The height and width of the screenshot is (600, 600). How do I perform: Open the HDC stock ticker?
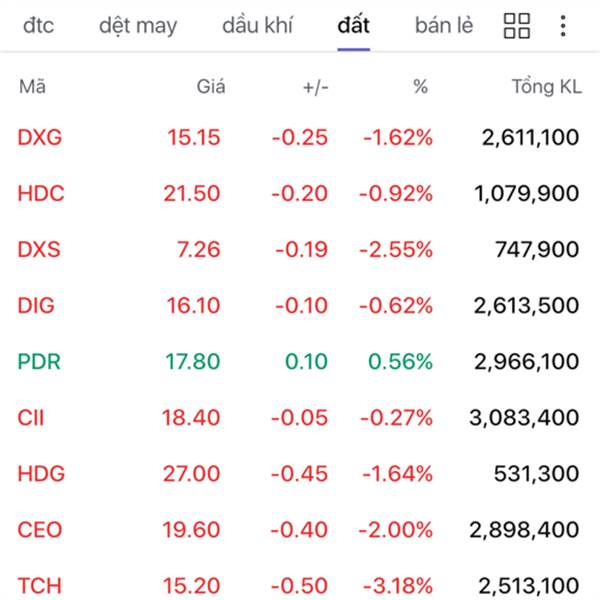(41, 194)
